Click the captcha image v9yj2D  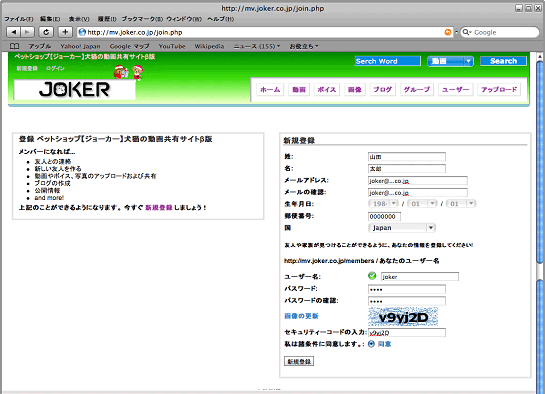pyautogui.click(x=403, y=317)
